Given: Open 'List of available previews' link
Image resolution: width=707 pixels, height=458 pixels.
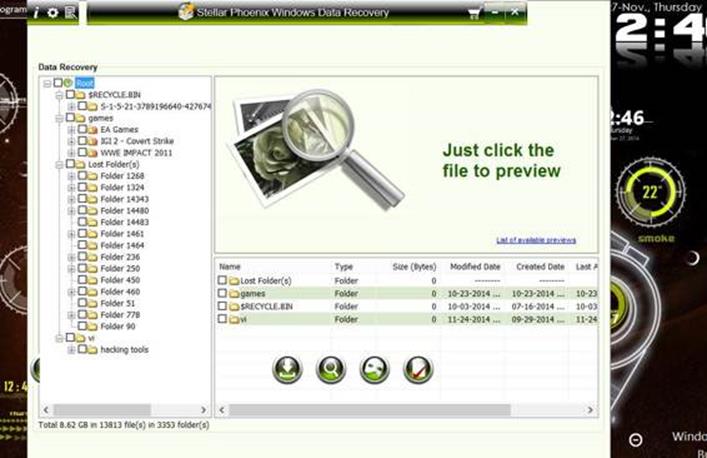Looking at the screenshot, I should 536,240.
